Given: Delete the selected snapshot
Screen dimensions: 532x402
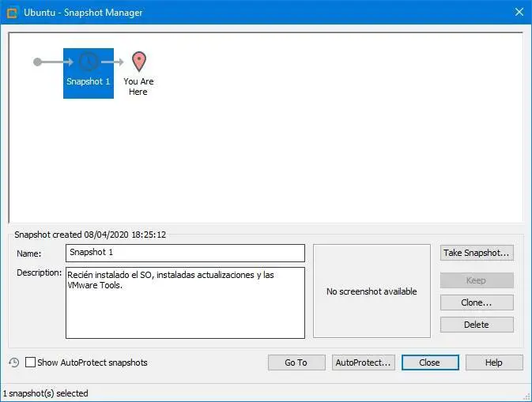Looking at the screenshot, I should pos(477,325).
